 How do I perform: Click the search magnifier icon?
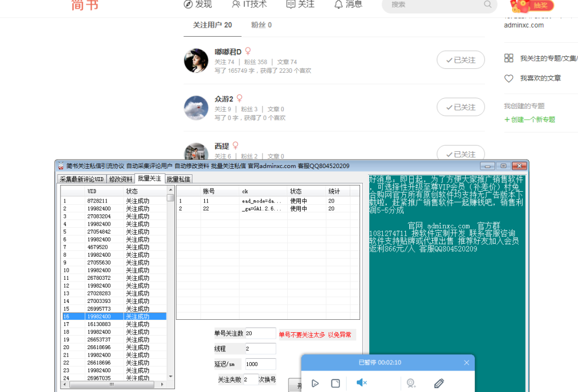[x=487, y=6]
